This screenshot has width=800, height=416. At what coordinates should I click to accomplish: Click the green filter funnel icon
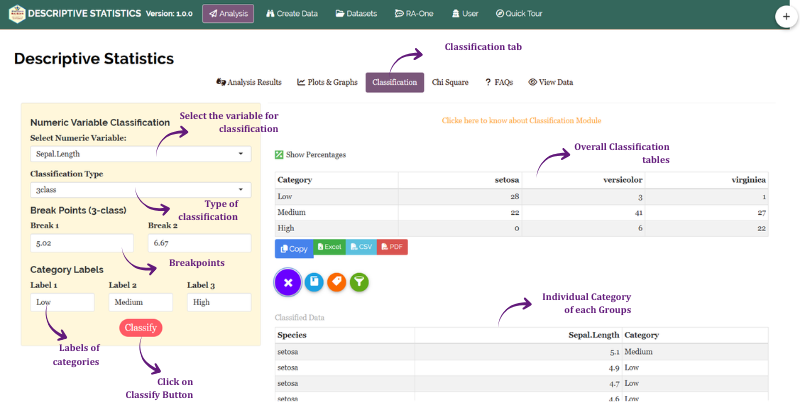(x=359, y=282)
